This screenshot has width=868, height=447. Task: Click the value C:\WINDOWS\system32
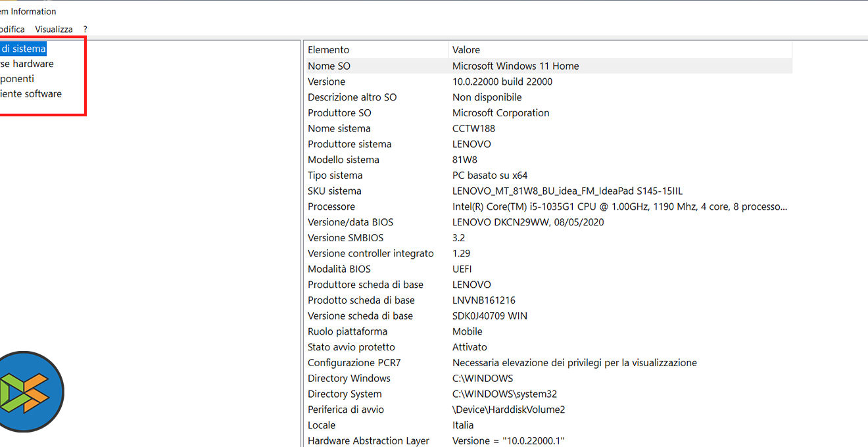coord(505,394)
